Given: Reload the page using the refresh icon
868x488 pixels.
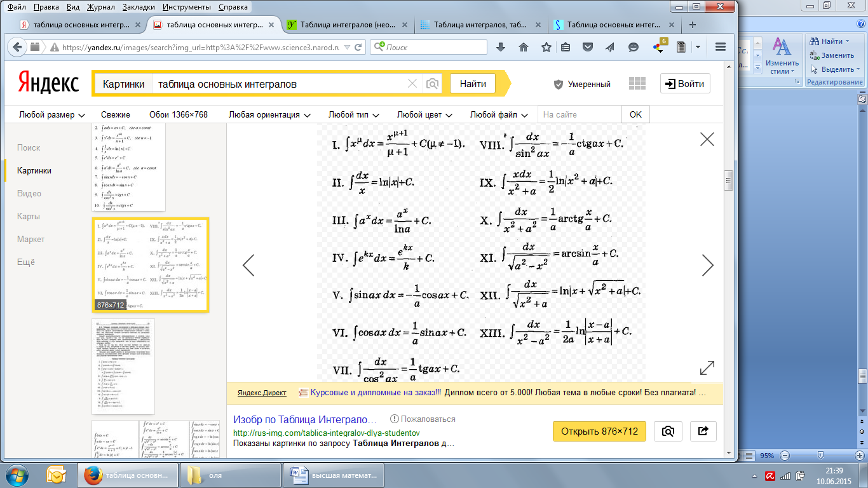Looking at the screenshot, I should (x=358, y=47).
